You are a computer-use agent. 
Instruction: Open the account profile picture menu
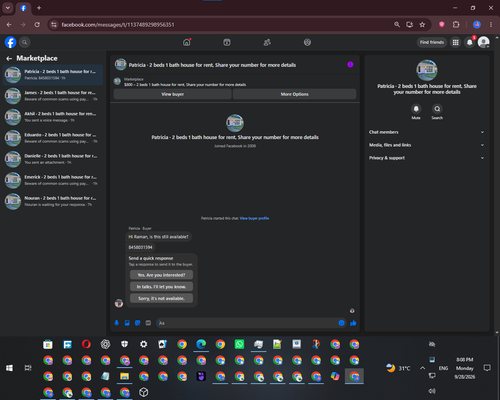[x=484, y=42]
